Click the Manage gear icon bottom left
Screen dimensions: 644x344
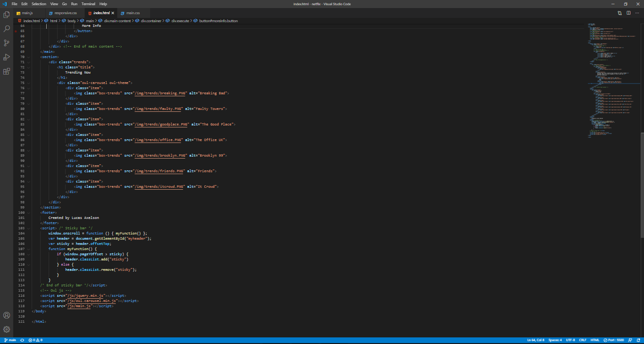pos(6,329)
